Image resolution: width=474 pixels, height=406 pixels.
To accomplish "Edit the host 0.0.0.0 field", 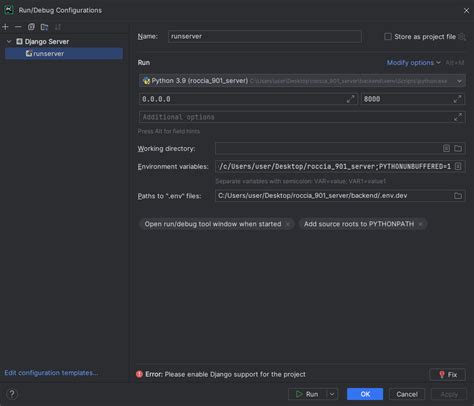I will 248,99.
